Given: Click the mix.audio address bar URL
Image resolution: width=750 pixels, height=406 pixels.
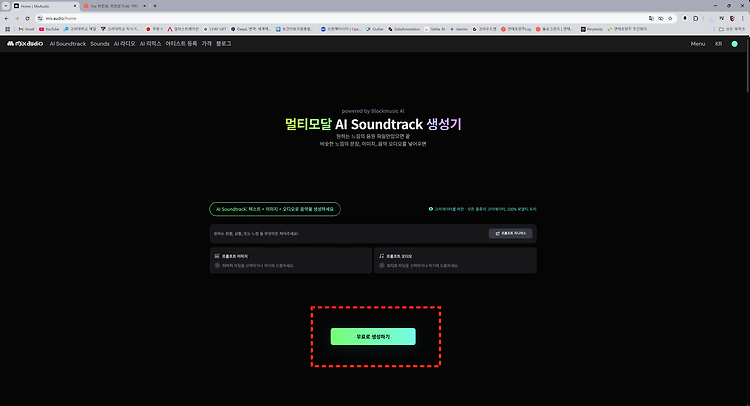Looking at the screenshot, I should (61, 18).
